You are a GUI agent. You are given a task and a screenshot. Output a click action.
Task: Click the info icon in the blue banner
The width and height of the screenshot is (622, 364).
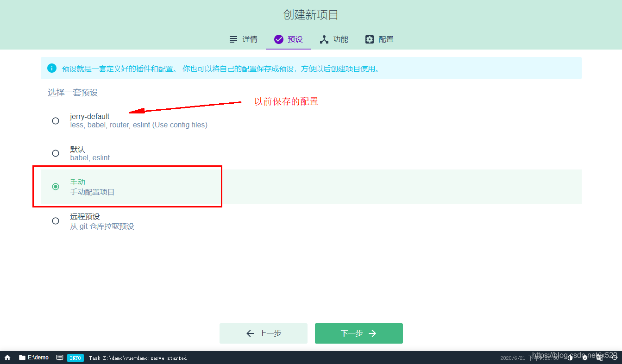click(52, 69)
